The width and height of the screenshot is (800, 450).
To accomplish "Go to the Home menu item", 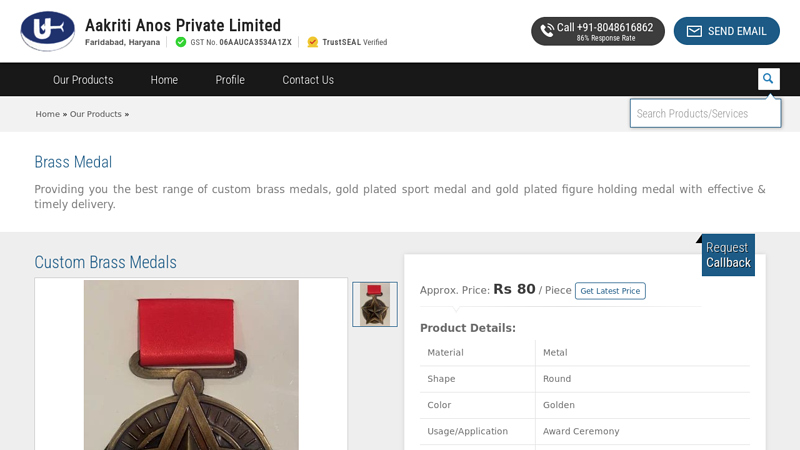I will tap(164, 80).
